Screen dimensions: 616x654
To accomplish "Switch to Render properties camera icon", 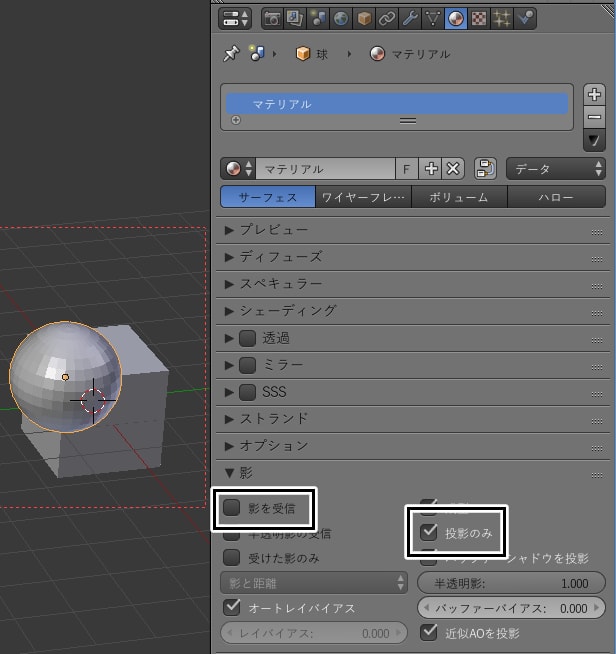I will point(272,18).
